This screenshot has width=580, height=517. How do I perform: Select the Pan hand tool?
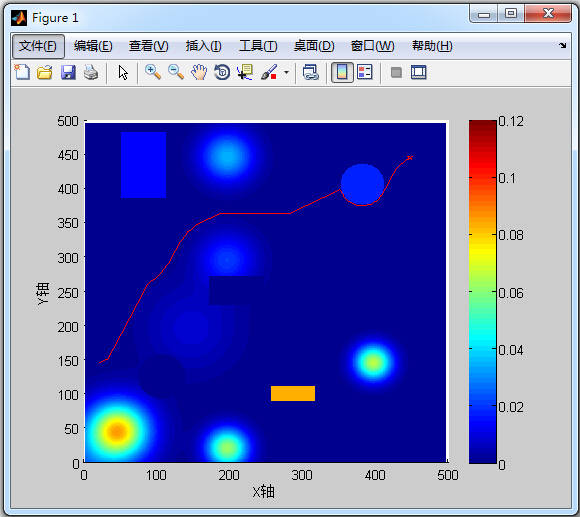pos(199,72)
